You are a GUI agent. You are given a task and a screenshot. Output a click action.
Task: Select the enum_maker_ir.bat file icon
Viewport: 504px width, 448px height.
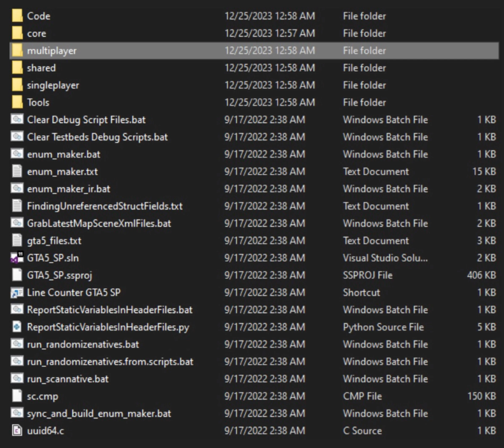(17, 188)
